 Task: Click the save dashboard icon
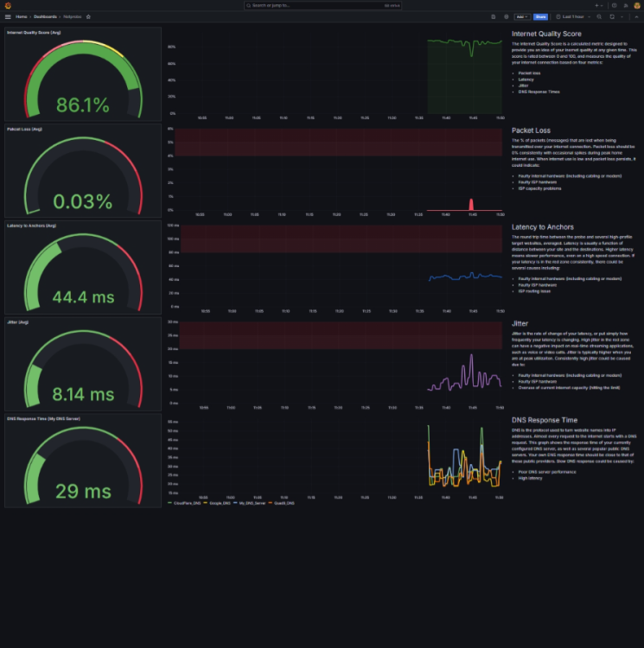pyautogui.click(x=493, y=16)
